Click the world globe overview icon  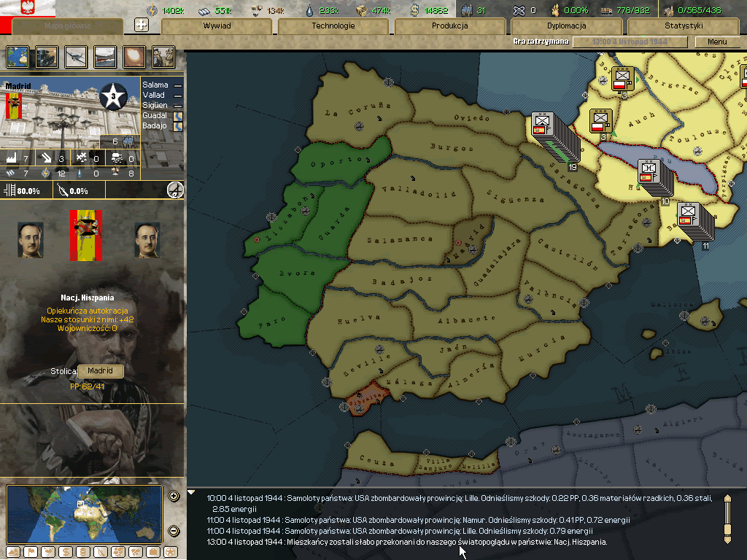click(x=18, y=56)
